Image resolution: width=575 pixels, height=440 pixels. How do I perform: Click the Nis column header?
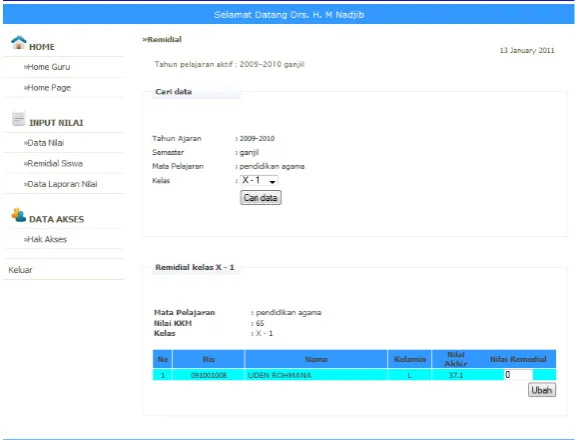(x=209, y=359)
